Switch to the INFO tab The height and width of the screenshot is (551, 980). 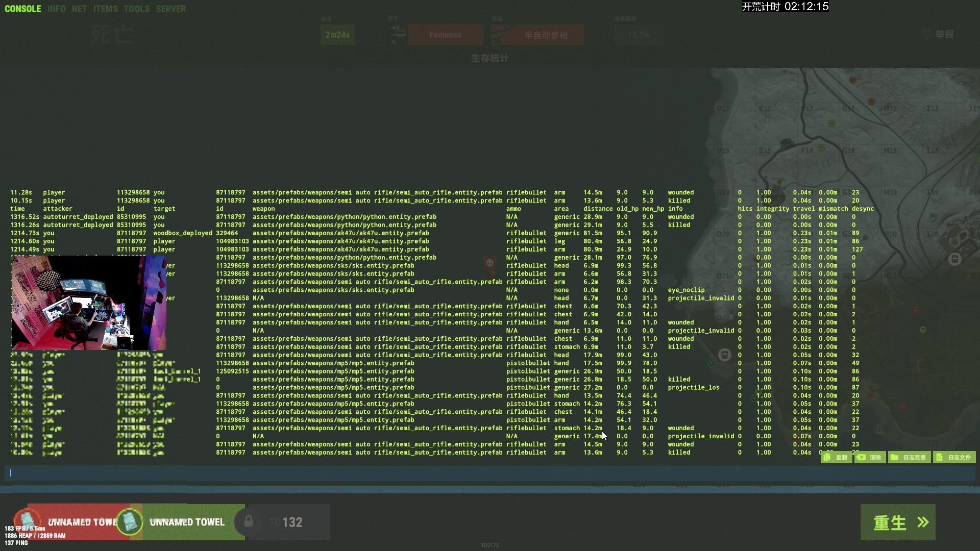pyautogui.click(x=56, y=9)
